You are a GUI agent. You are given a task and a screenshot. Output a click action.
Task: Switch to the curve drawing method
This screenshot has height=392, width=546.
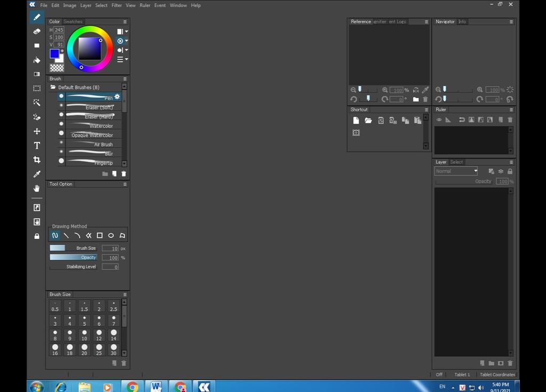77,236
